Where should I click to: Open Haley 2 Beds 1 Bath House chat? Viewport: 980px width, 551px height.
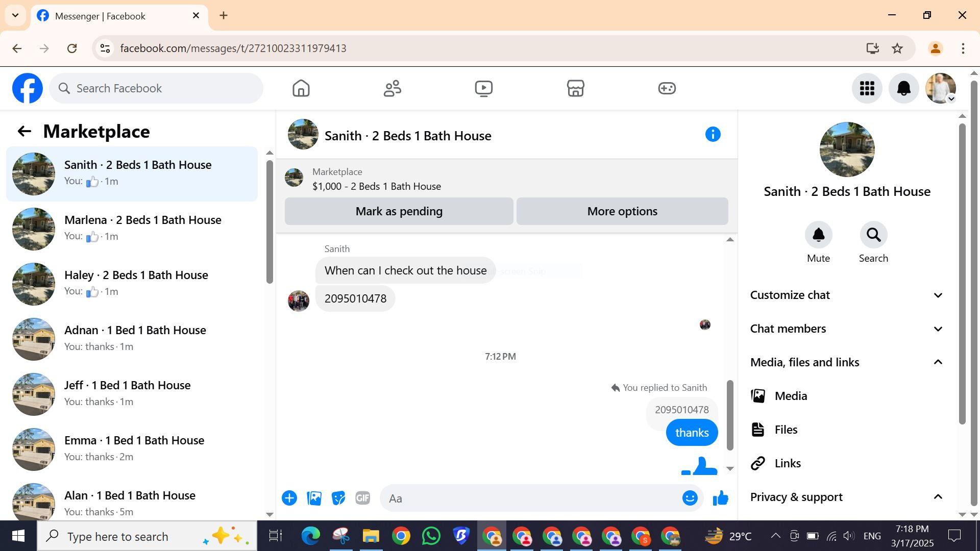coord(132,284)
